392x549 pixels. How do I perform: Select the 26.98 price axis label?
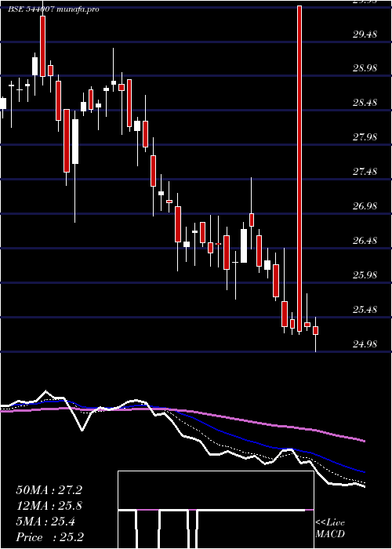365,205
